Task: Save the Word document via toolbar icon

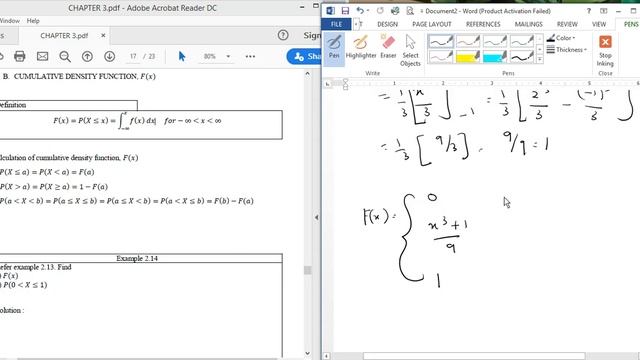Action: 345,11
